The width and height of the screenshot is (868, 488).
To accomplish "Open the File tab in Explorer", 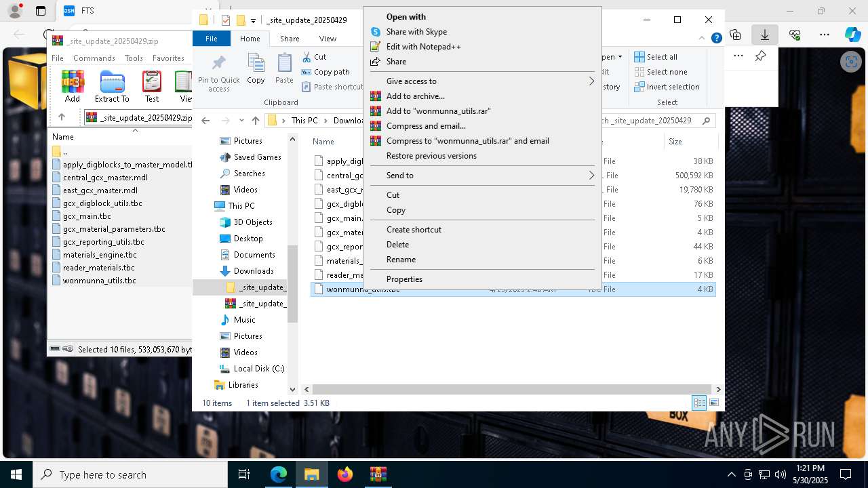I will [212, 39].
